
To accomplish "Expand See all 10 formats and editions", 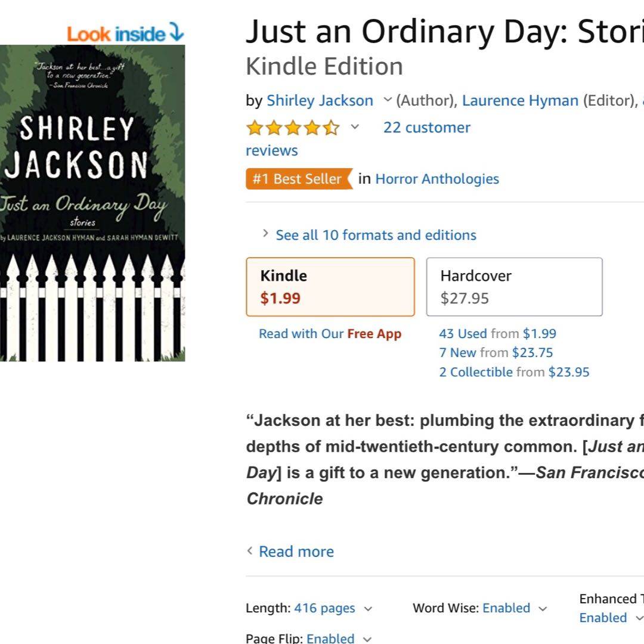I will (x=376, y=235).
